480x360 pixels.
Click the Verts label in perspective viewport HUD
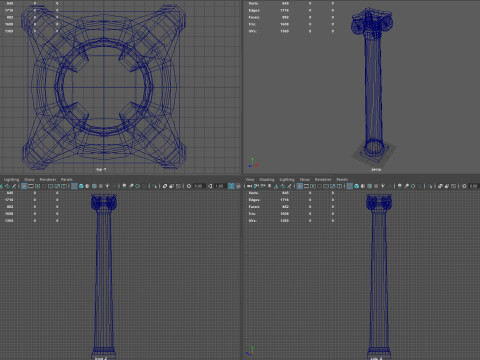[x=253, y=3]
